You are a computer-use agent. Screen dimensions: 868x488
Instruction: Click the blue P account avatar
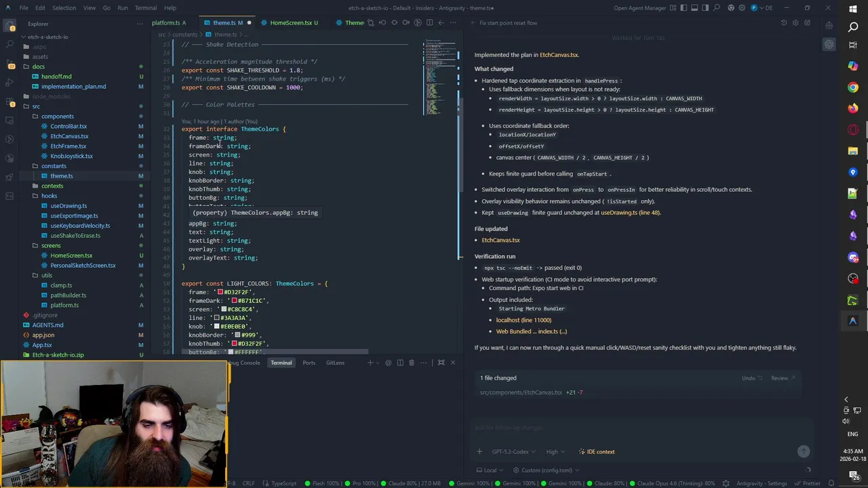(755, 7)
